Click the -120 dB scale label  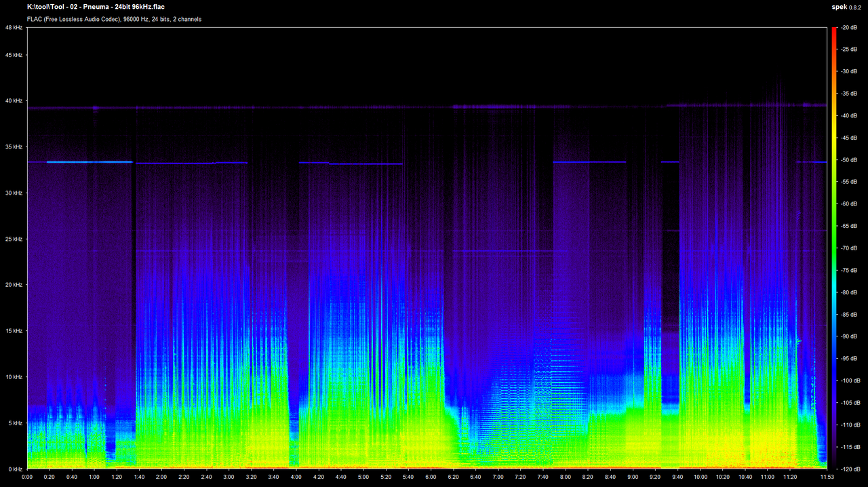[x=852, y=469]
